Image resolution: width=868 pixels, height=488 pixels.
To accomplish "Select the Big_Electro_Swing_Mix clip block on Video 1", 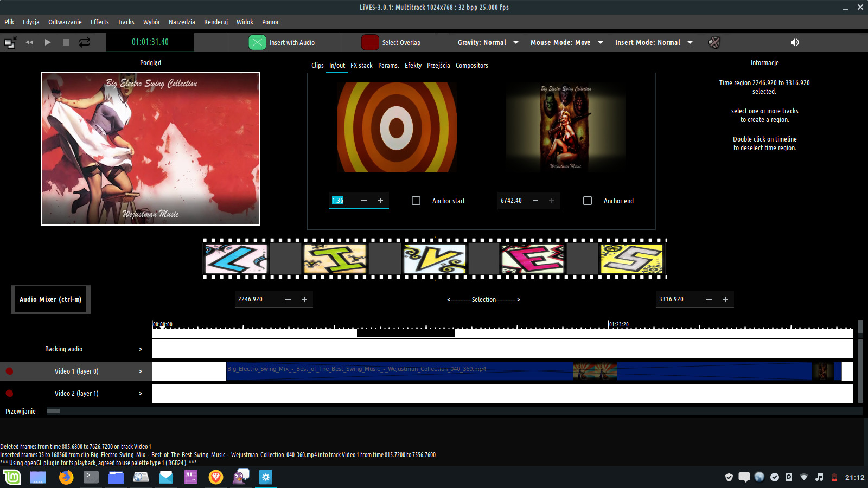I will [534, 371].
